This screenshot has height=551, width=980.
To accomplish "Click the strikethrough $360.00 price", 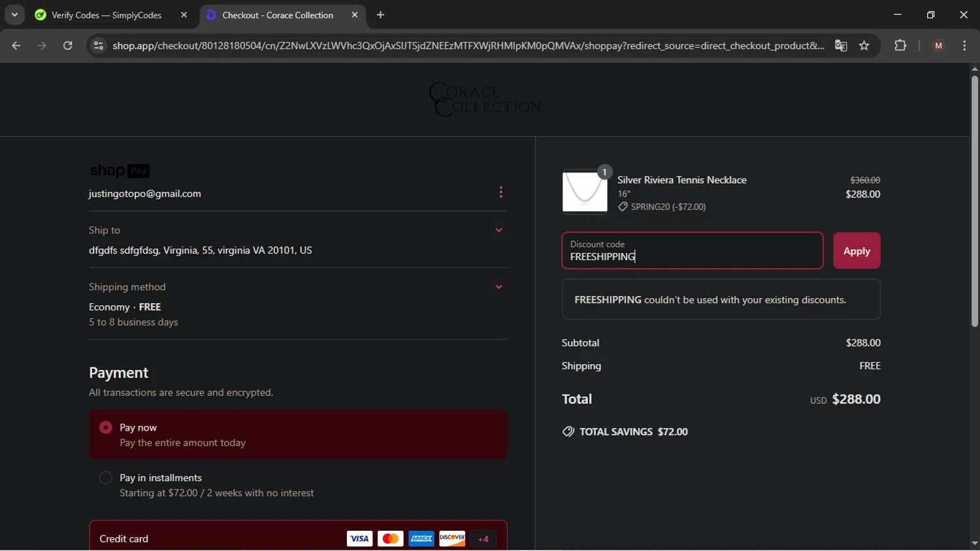I will click(865, 180).
